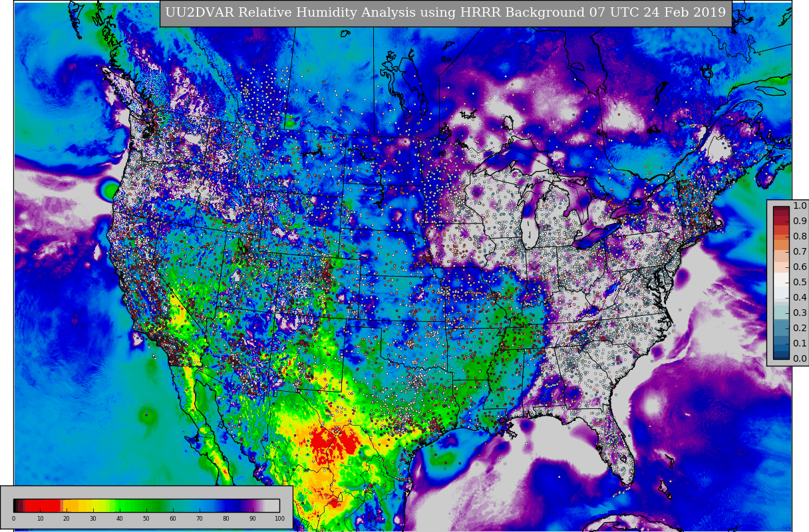The height and width of the screenshot is (532, 809).
Task: Click the humidity colorbar tick label 100
Action: point(279,519)
